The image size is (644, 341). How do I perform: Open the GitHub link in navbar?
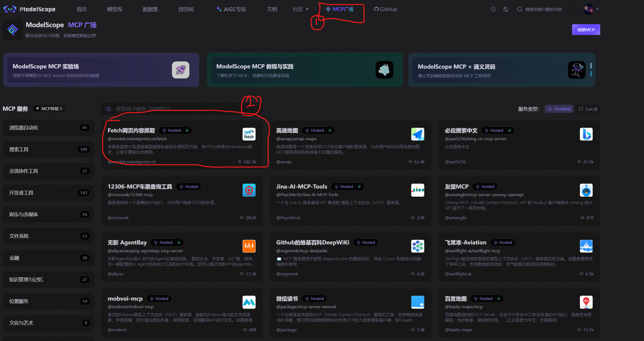pyautogui.click(x=385, y=9)
